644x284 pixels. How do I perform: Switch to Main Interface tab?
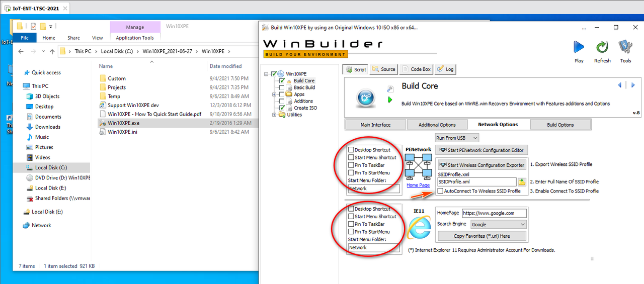point(375,125)
